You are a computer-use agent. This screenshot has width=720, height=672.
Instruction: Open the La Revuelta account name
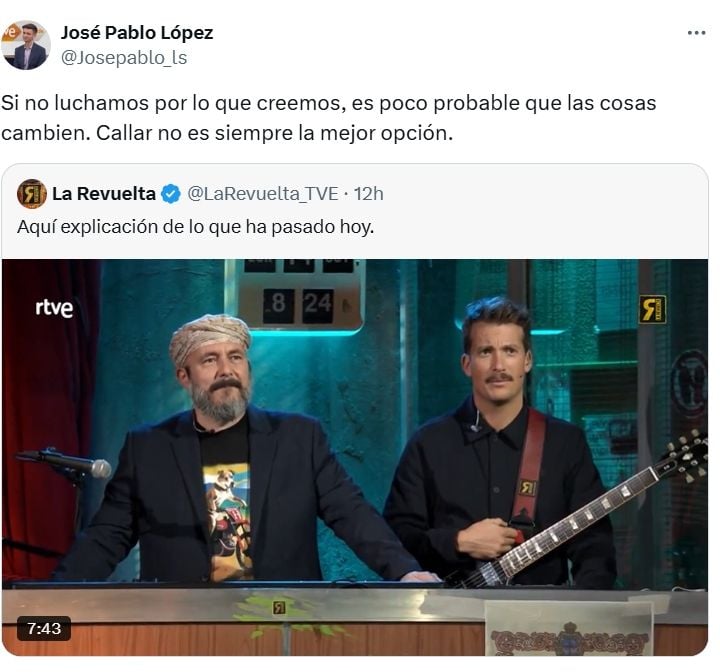pos(104,193)
